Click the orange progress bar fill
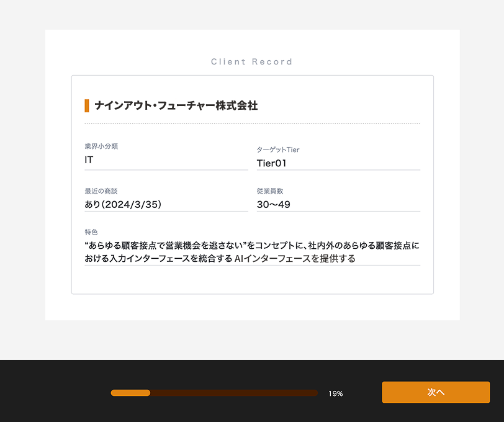The height and width of the screenshot is (422, 504). [x=130, y=393]
